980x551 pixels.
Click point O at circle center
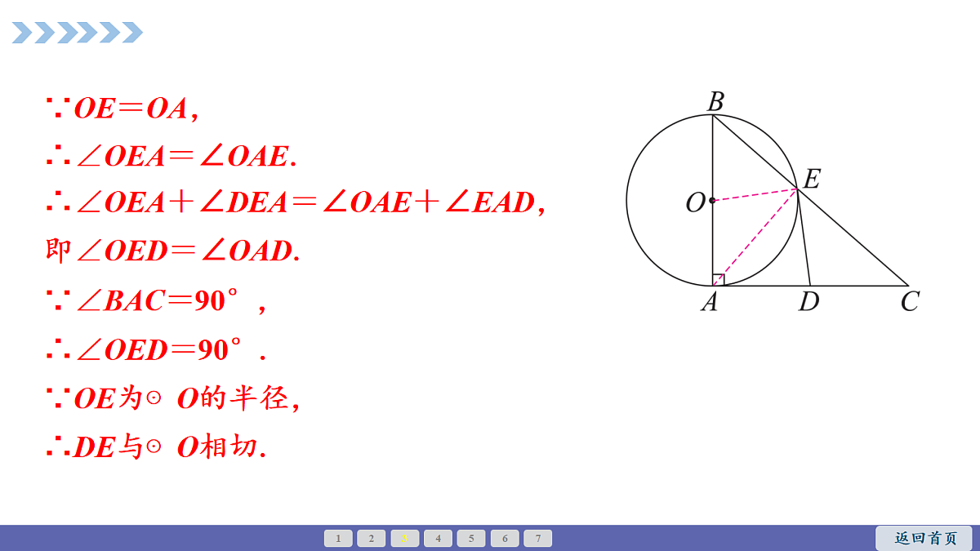click(712, 200)
